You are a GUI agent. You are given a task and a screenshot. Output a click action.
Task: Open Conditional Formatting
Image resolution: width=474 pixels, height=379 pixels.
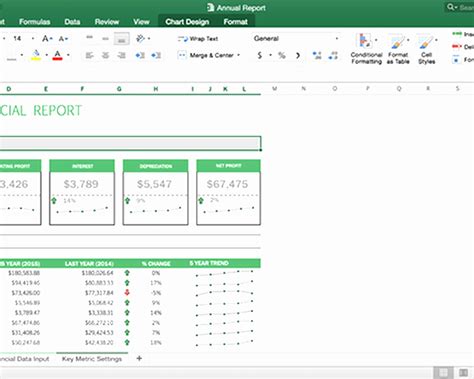pos(366,49)
